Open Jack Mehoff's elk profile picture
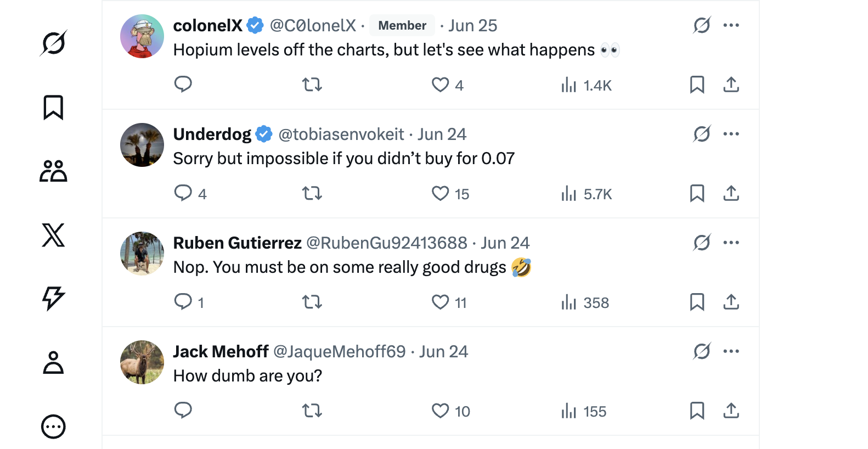The image size is (868, 449). 142,362
